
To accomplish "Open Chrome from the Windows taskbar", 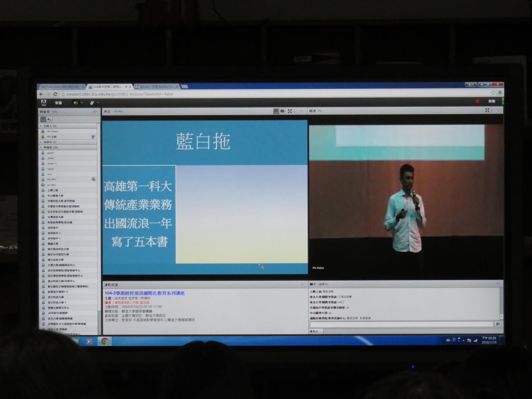I will (105, 341).
